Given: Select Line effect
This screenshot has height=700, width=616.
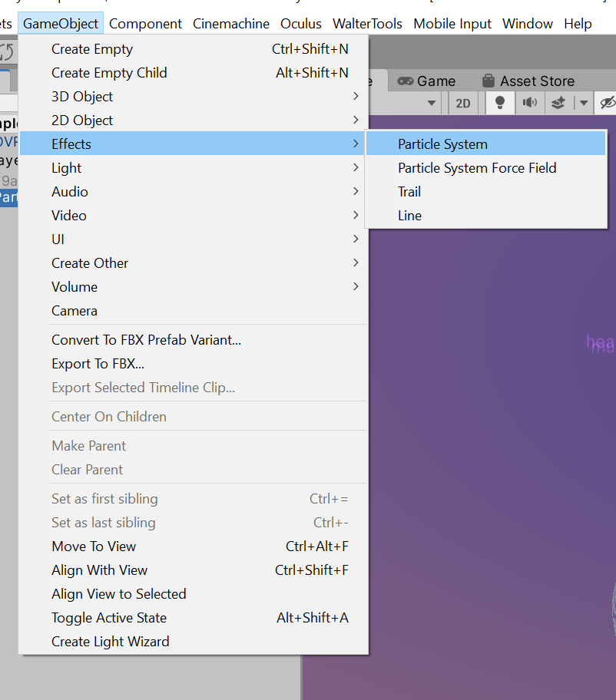Looking at the screenshot, I should pos(485,216).
